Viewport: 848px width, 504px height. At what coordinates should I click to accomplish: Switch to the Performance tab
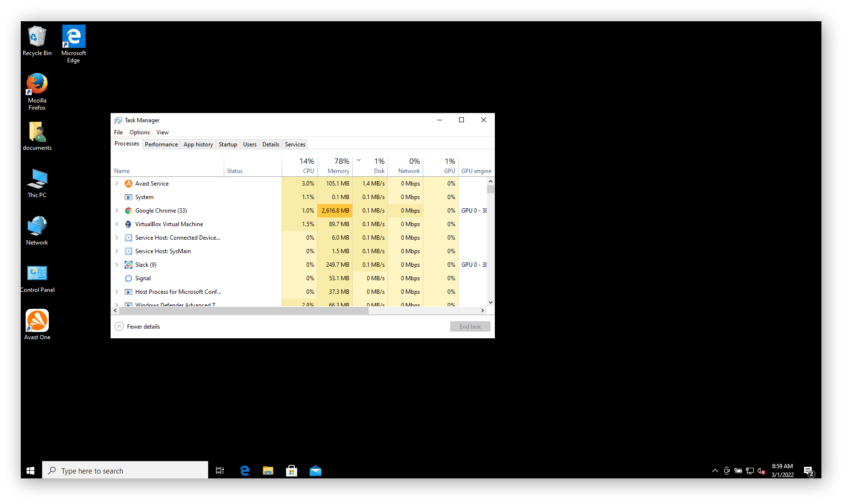pos(161,144)
